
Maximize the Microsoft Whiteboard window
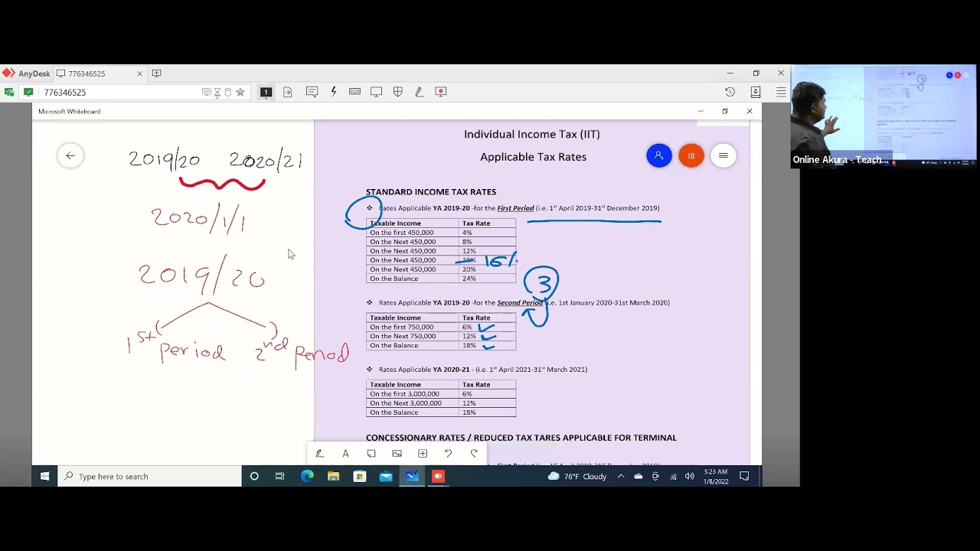click(x=725, y=112)
